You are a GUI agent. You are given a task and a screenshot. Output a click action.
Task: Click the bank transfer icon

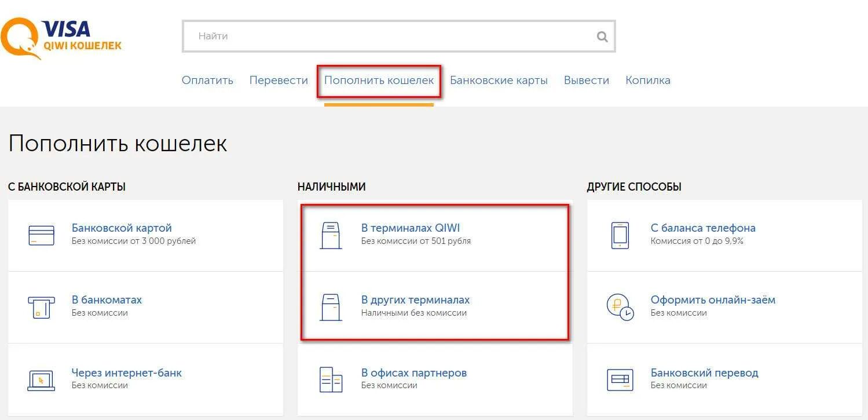pos(620,380)
